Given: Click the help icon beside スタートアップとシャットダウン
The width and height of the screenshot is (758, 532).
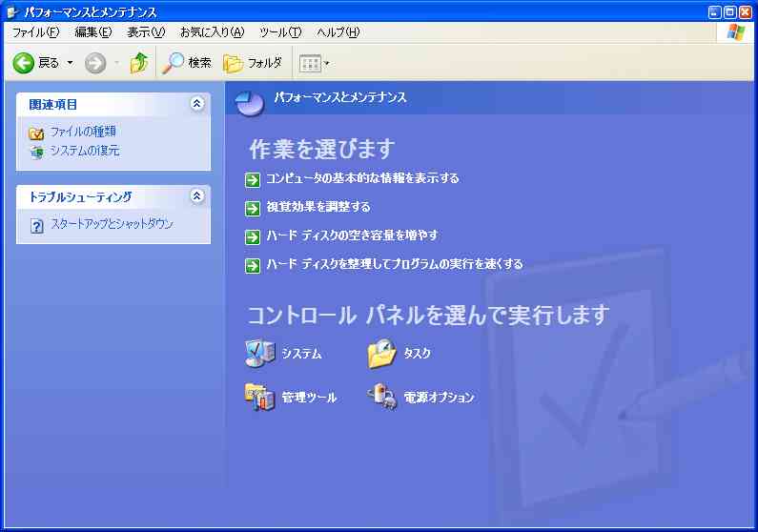Looking at the screenshot, I should pyautogui.click(x=37, y=226).
